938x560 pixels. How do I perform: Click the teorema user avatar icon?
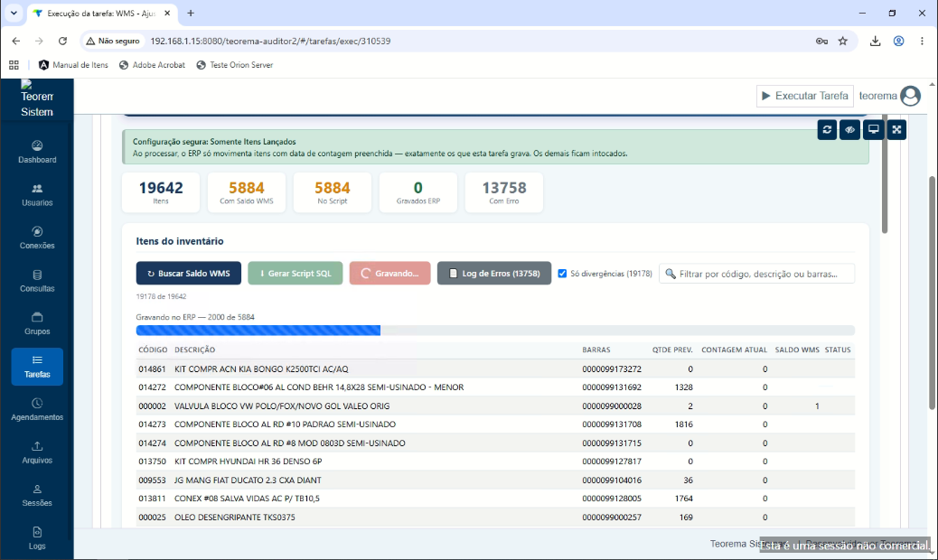911,96
